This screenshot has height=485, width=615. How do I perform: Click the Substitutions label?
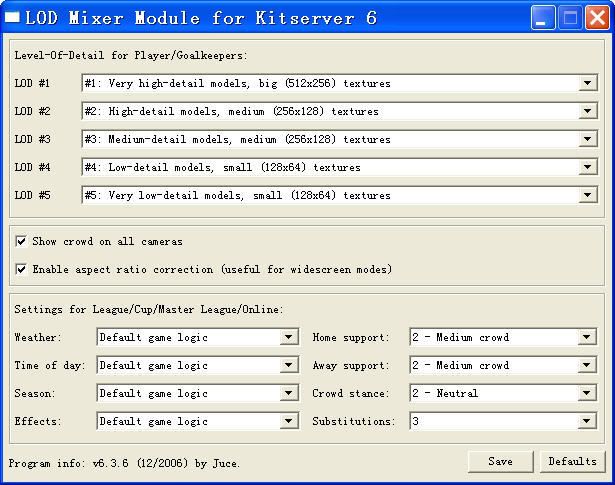click(x=353, y=421)
